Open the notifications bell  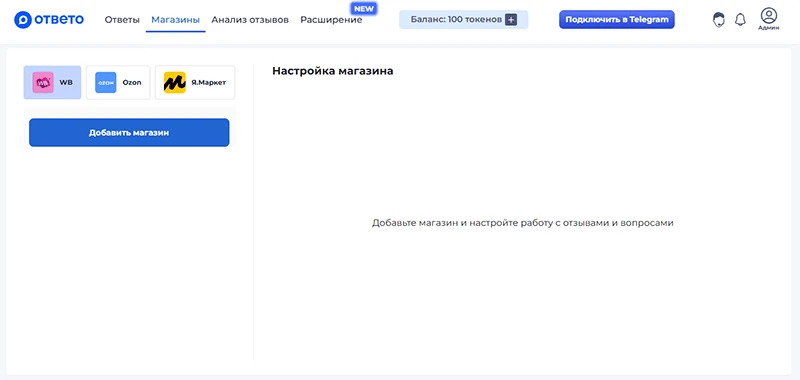pyautogui.click(x=740, y=20)
